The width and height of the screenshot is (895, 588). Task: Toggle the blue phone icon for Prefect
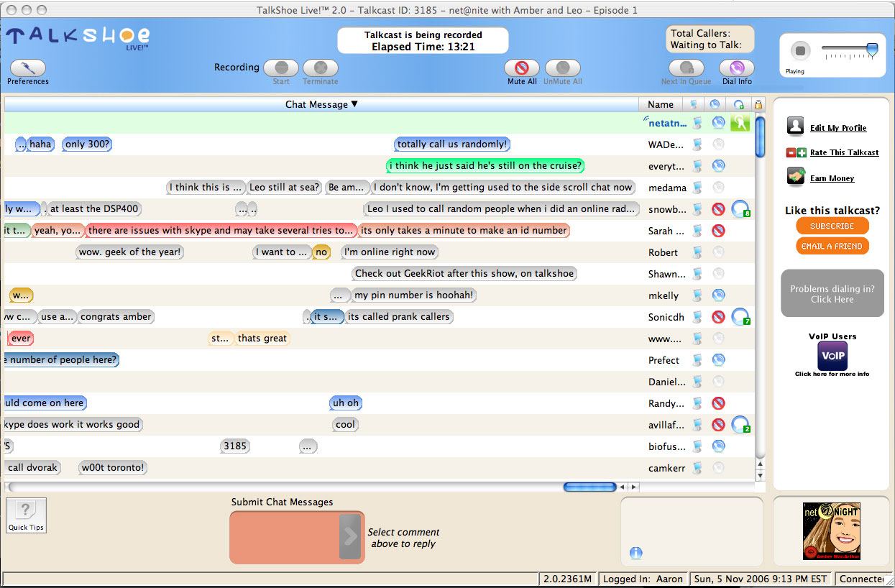tap(717, 360)
